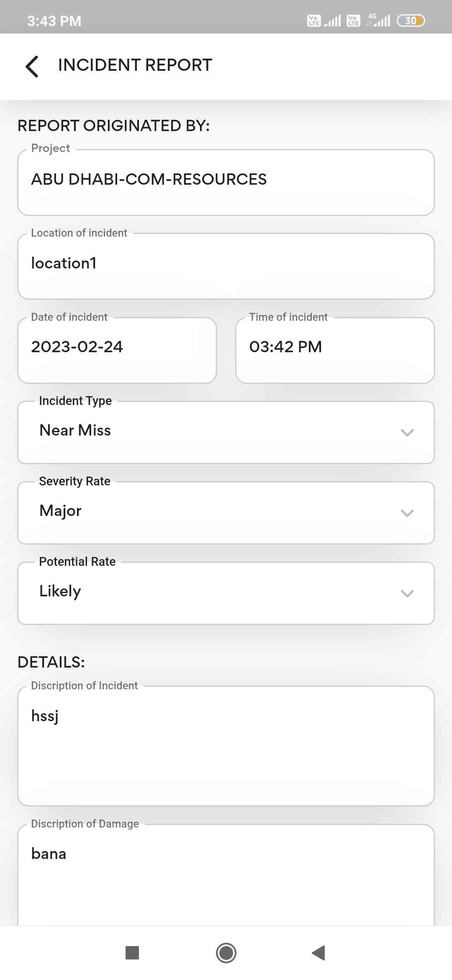Tap the Android recent apps square
Screen dimensions: 452x980
pos(132,953)
